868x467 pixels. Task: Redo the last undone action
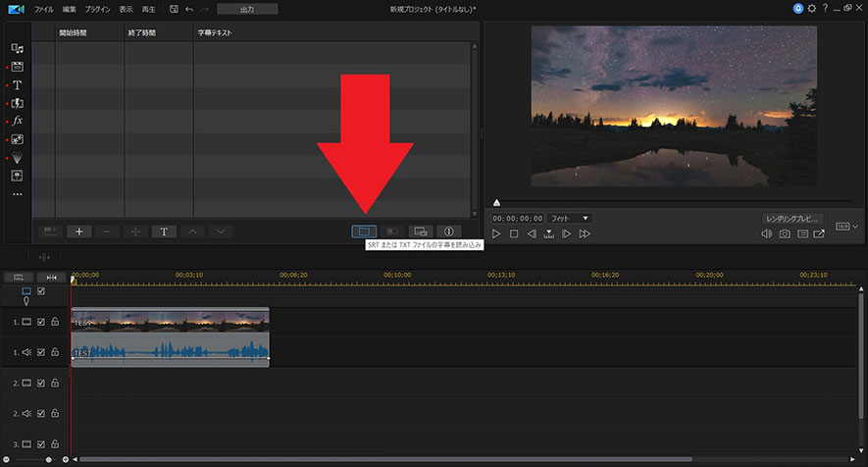[x=205, y=10]
